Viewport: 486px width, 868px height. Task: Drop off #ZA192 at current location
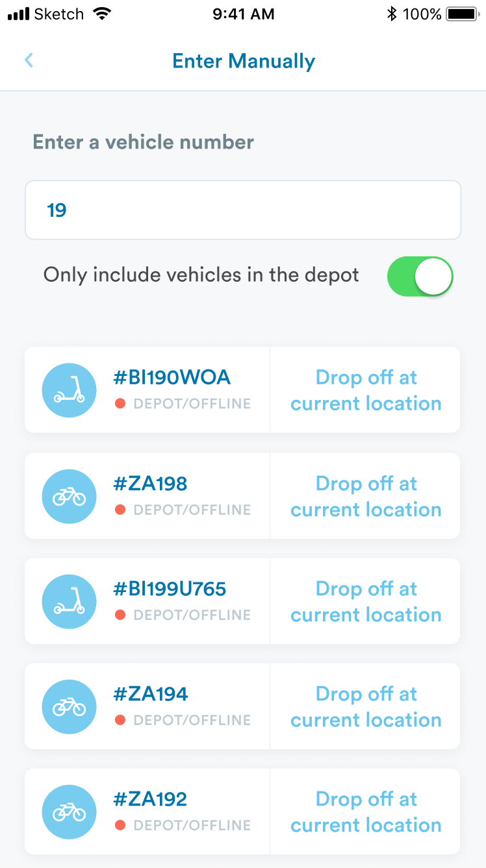click(x=366, y=812)
